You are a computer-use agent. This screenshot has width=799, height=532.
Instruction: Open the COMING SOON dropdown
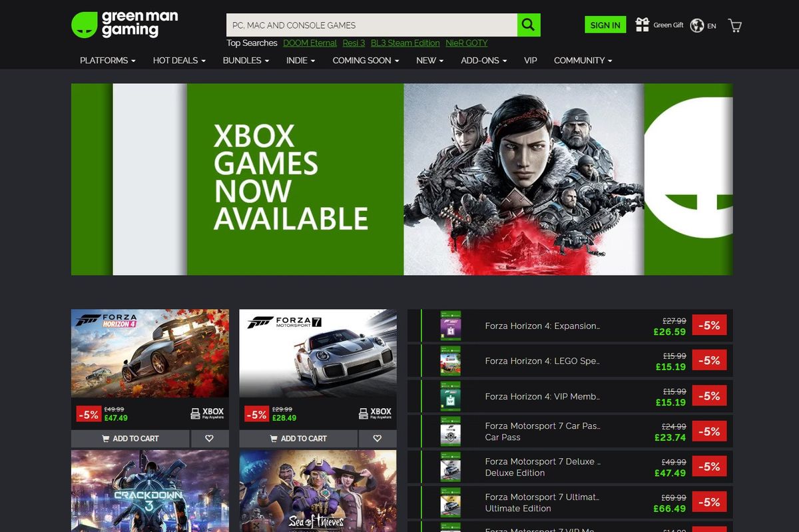pos(365,61)
